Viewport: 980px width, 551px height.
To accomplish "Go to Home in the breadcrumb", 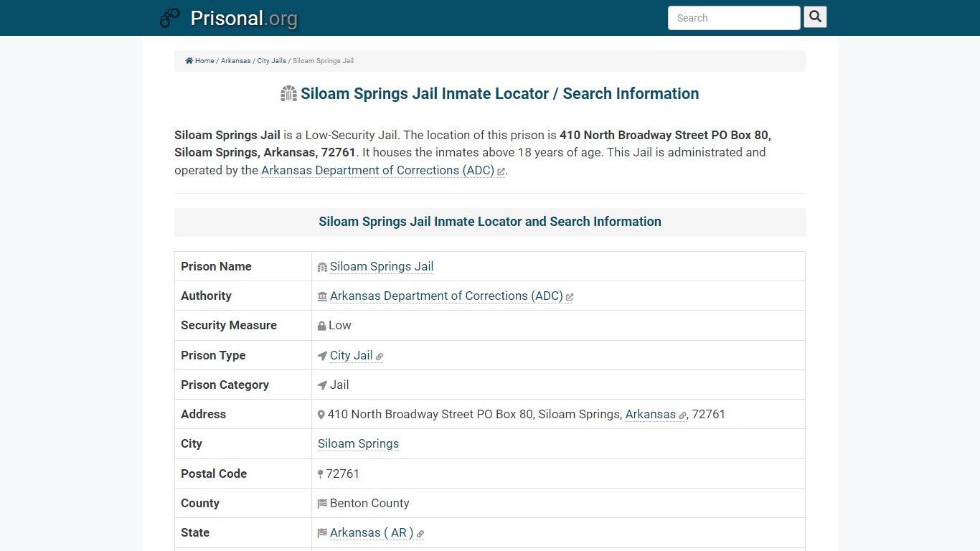I will (x=204, y=61).
